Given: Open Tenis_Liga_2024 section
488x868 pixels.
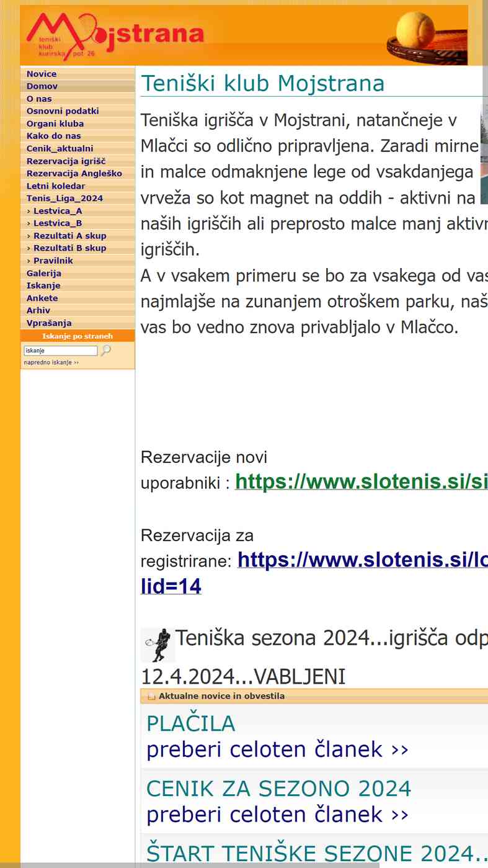Looking at the screenshot, I should coord(78,199).
